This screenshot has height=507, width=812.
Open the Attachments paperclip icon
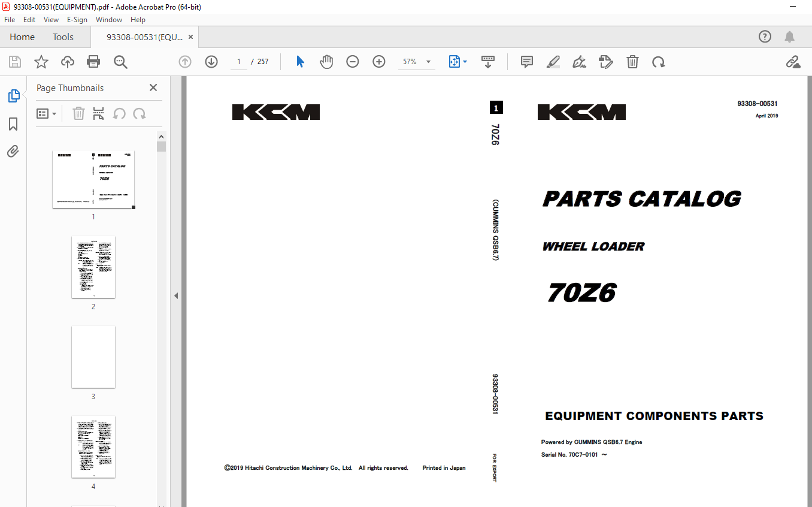click(x=13, y=151)
